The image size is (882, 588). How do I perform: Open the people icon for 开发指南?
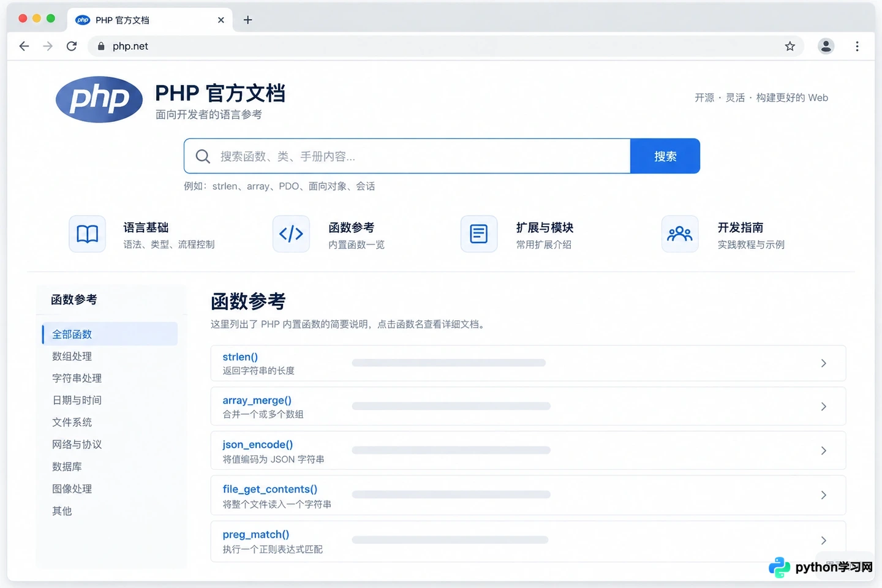click(x=680, y=233)
